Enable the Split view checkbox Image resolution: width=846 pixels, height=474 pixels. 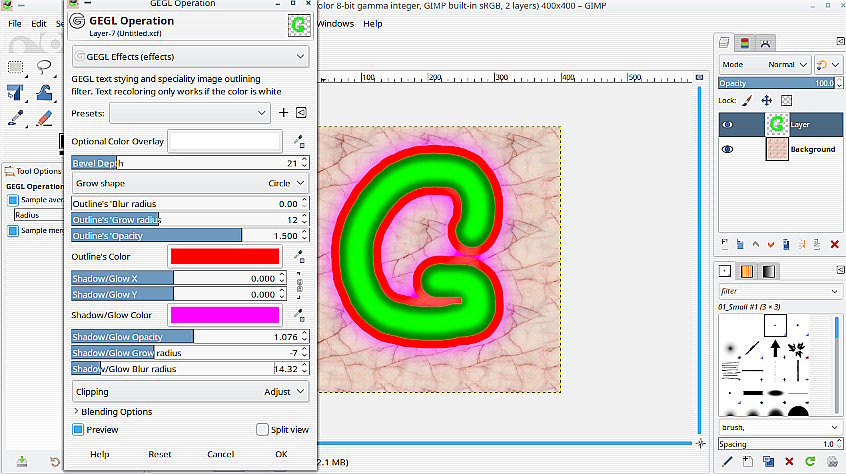point(262,430)
